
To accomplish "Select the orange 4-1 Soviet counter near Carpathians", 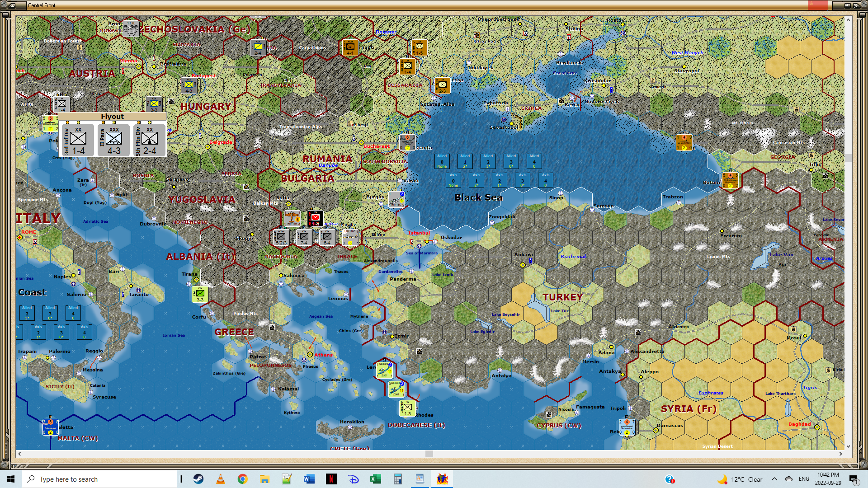I will (350, 47).
